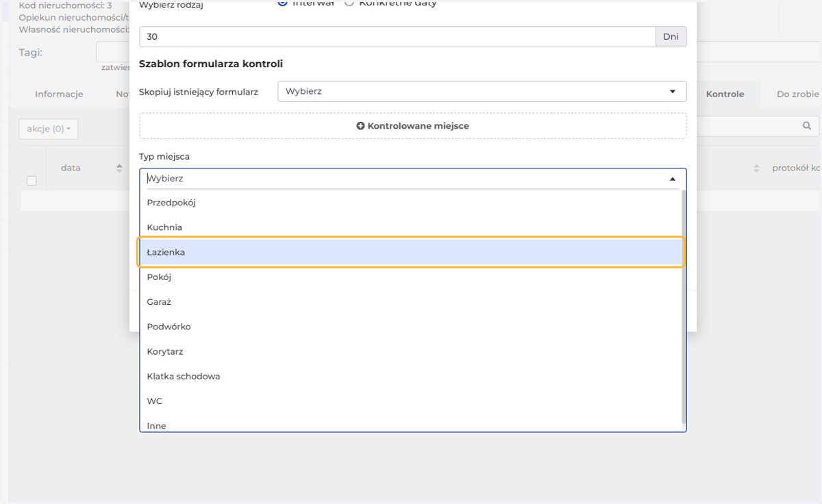Choose Łazienka from the list

tap(411, 252)
